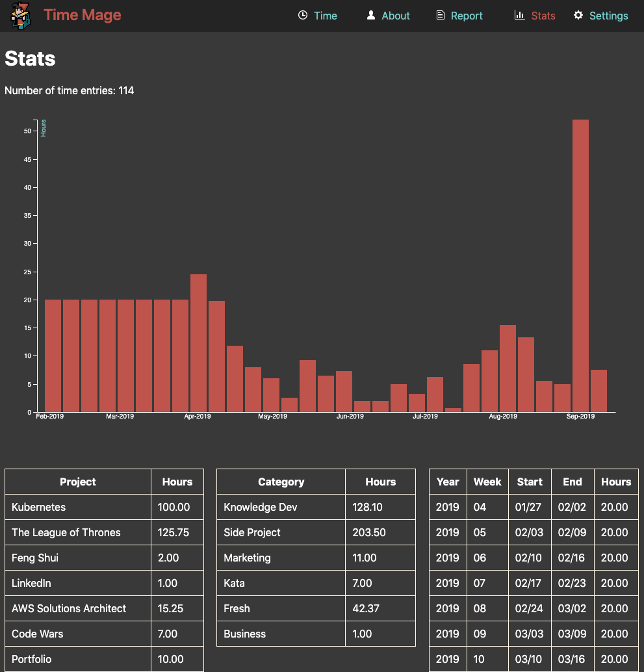Select the Feng Shui project cell
644x672 pixels.
[78, 558]
